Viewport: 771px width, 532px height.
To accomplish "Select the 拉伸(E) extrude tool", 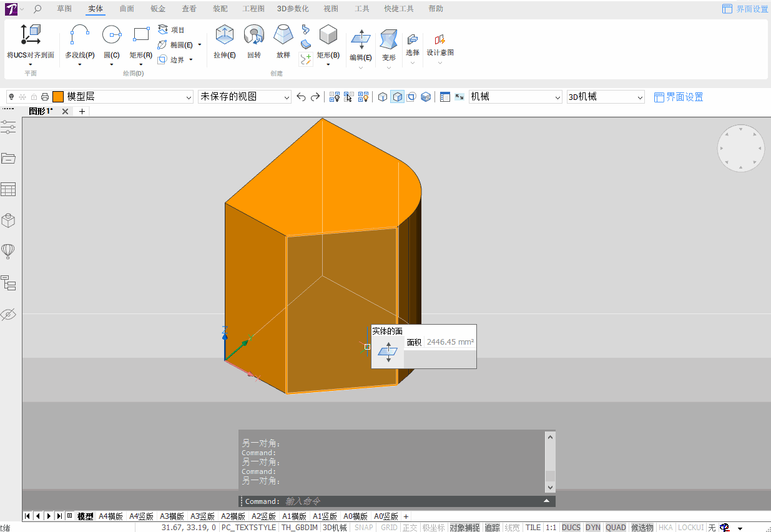I will click(224, 42).
